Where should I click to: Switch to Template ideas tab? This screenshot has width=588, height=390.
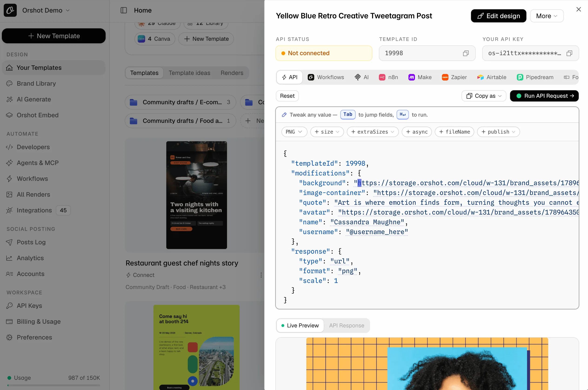tap(190, 73)
